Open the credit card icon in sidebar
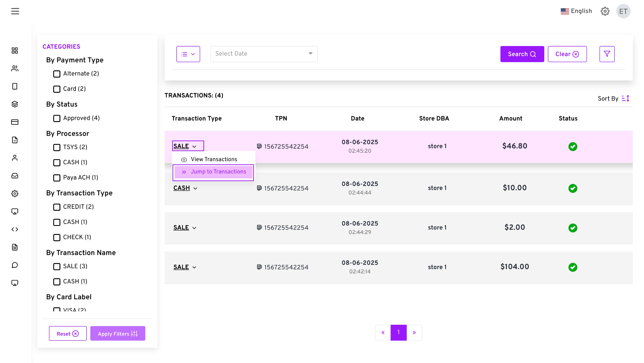This screenshot has height=363, width=644. [15, 122]
